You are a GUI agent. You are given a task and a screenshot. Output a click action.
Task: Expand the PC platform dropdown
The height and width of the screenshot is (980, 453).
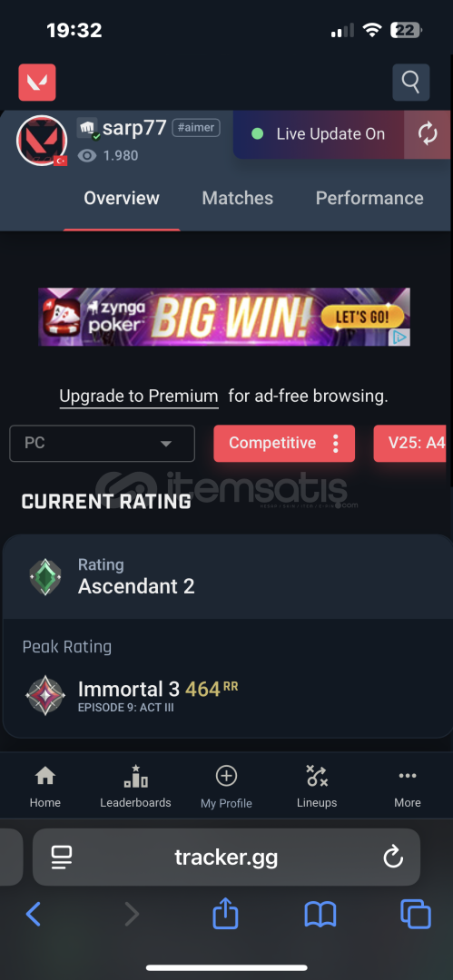(x=102, y=443)
